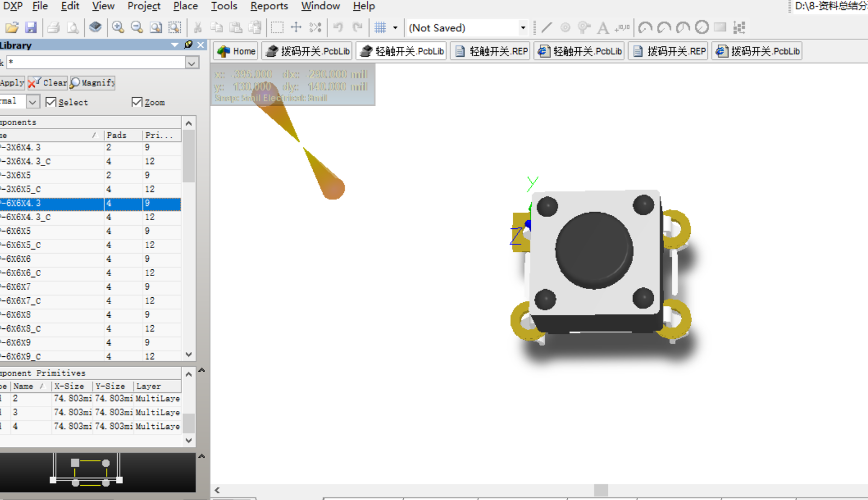Open the Place menu
The image size is (868, 500).
pos(185,6)
